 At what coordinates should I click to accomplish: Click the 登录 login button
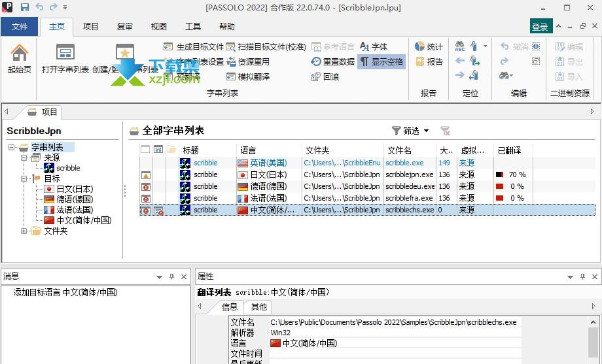(540, 26)
